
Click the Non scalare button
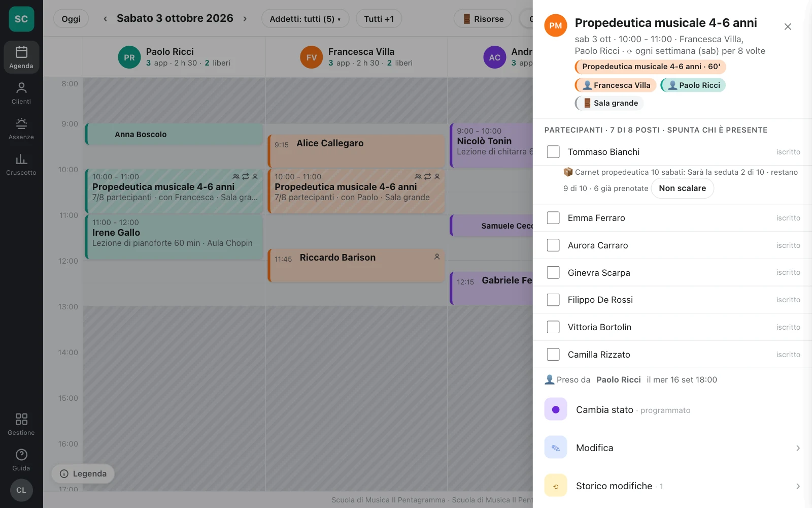pyautogui.click(x=682, y=188)
